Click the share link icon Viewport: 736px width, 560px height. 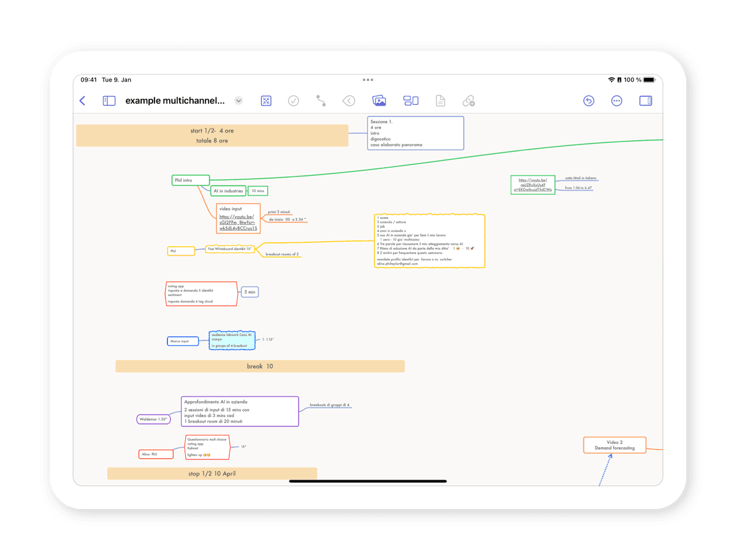[469, 100]
